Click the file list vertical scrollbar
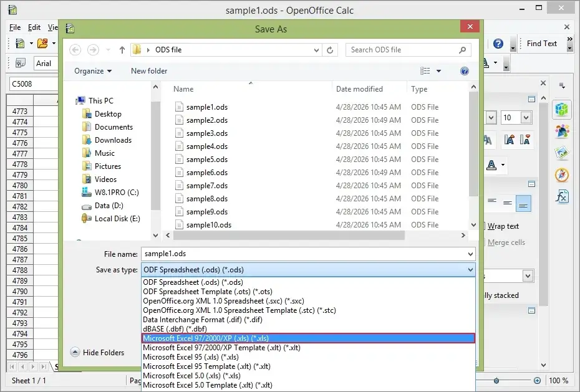The height and width of the screenshot is (392, 580). click(473, 145)
